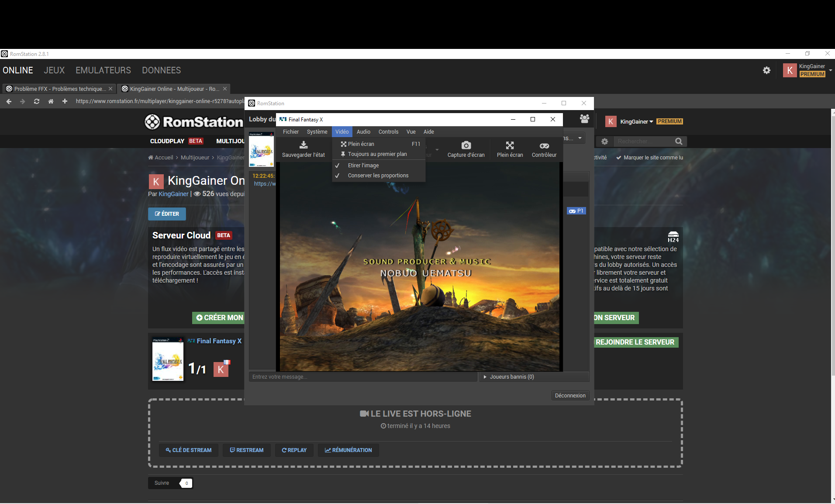Viewport: 835px width, 504px height.
Task: Expand KingGainer account dropdown on website
Action: [x=636, y=122]
